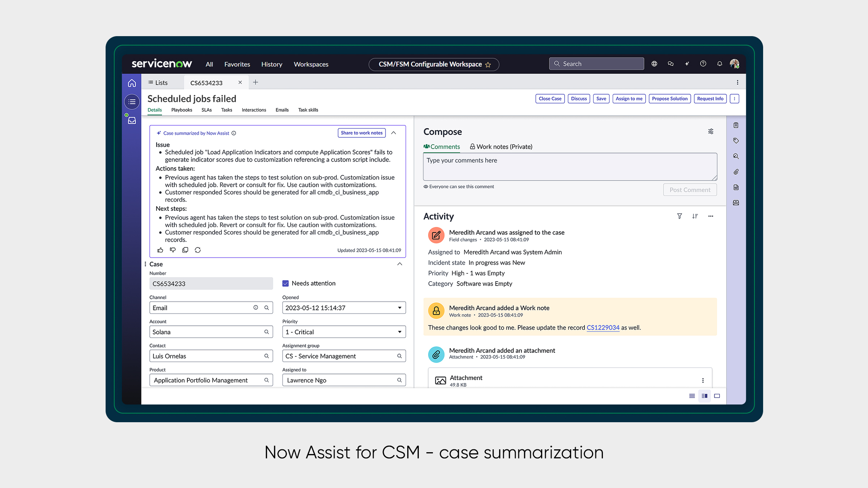Enable the Needs attention checkbox
This screenshot has height=488, width=868.
286,283
